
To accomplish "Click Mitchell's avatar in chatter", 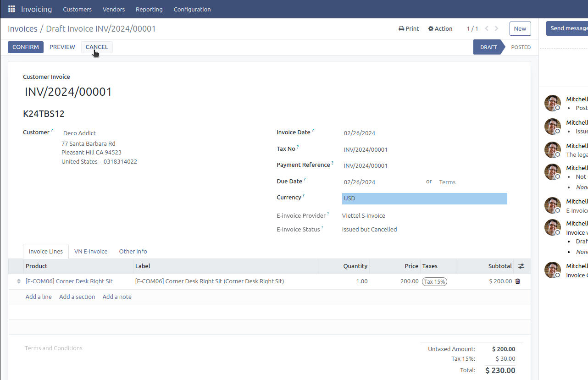I will coord(552,103).
